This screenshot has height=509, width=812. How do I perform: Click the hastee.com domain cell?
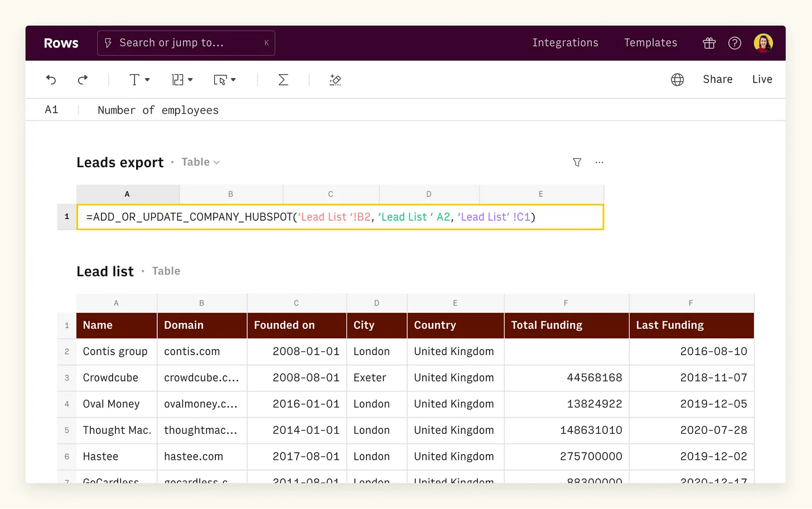[x=202, y=457]
